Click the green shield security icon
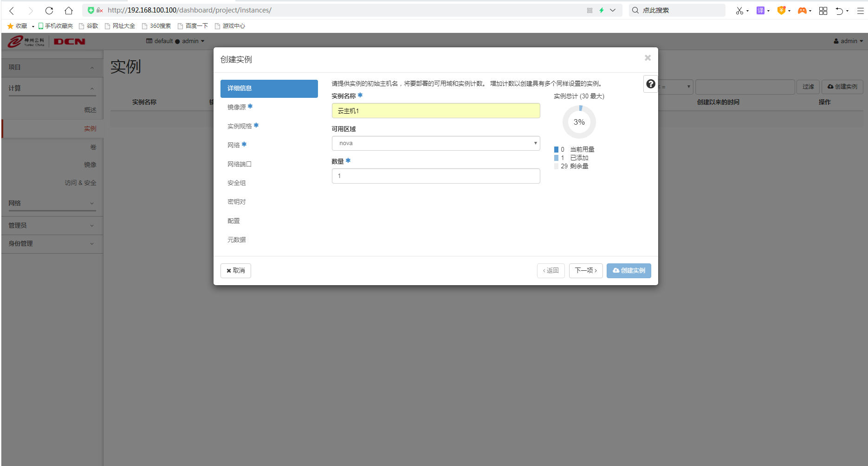This screenshot has width=868, height=466. (91, 10)
